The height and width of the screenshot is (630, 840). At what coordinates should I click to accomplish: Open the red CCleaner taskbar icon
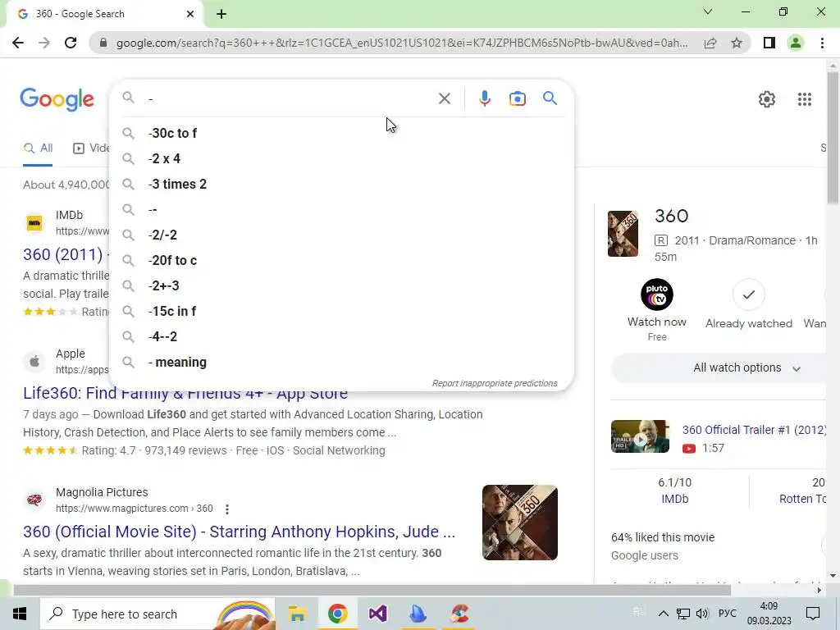(459, 614)
